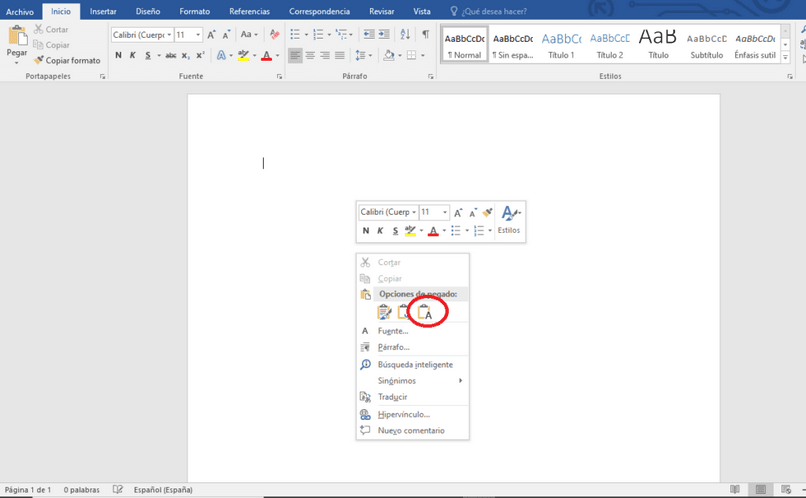This screenshot has height=498, width=806.
Task: Open the font name dropdown in ribbon
Action: pyautogui.click(x=169, y=35)
